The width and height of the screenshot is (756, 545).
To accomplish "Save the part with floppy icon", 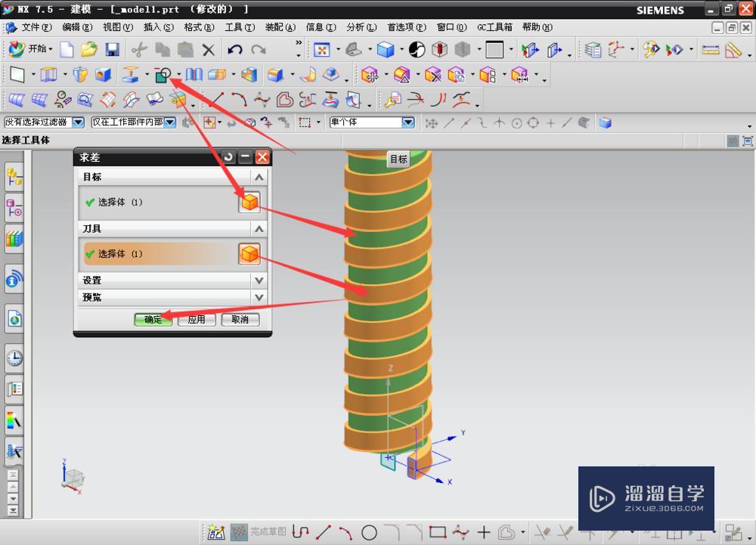I will coord(113,49).
